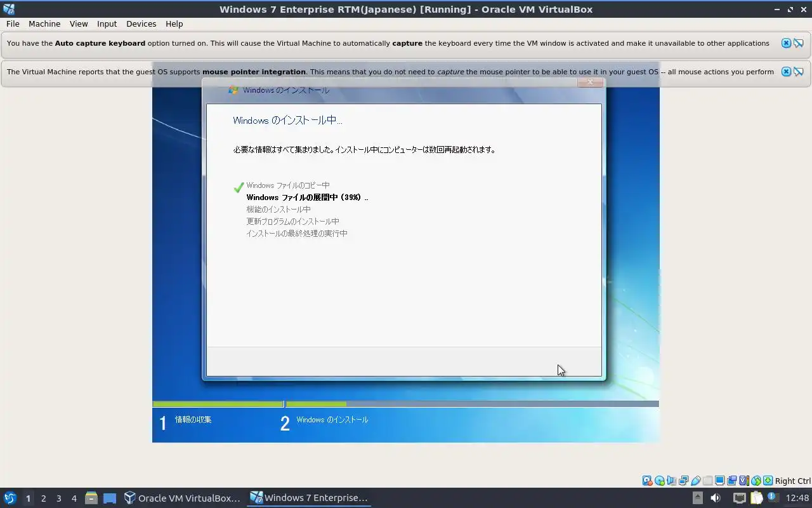Click the USB devices status indicator
Image resolution: width=812 pixels, height=508 pixels.
(x=696, y=481)
